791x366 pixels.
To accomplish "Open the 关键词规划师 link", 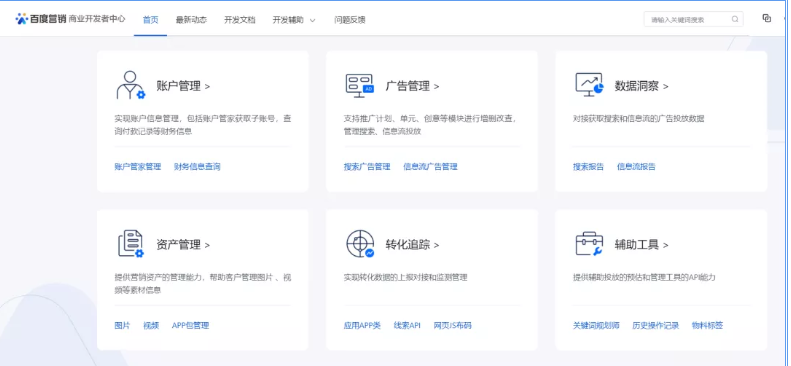I will coord(596,326).
